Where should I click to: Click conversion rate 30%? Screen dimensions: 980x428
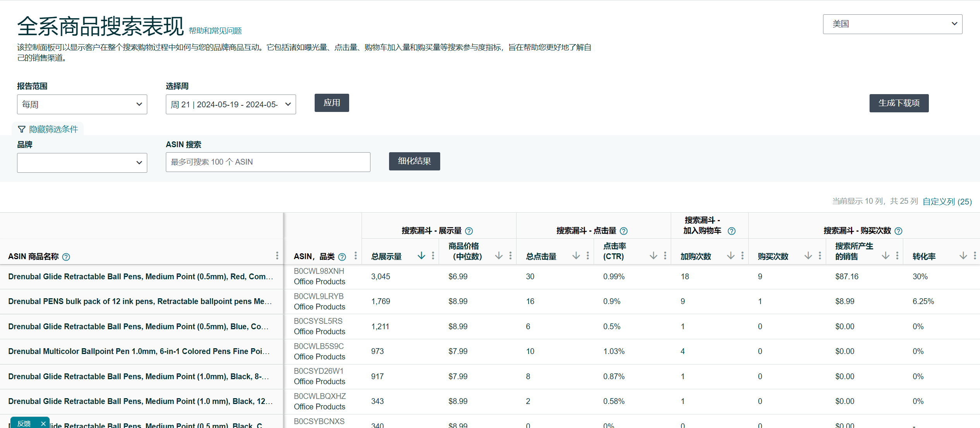pyautogui.click(x=920, y=277)
